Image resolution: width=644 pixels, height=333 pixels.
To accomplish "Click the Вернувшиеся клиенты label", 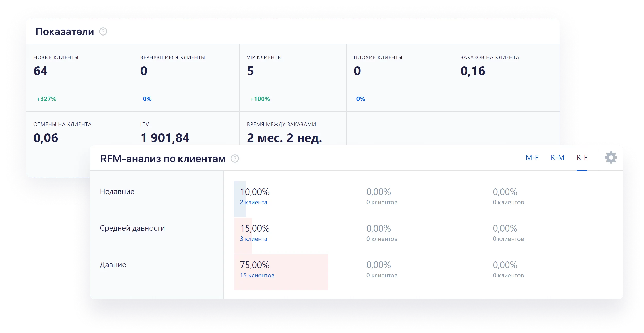I will pyautogui.click(x=173, y=57).
